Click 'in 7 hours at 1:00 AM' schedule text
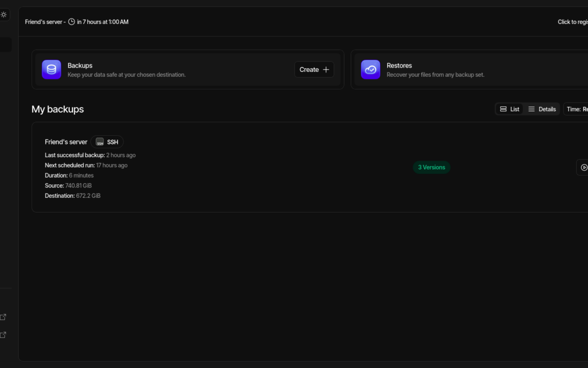Image resolution: width=588 pixels, height=368 pixels. pyautogui.click(x=103, y=22)
